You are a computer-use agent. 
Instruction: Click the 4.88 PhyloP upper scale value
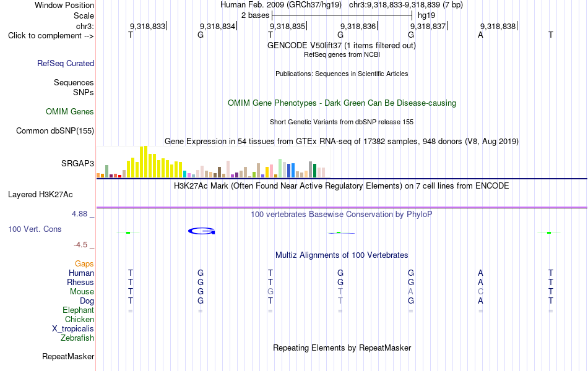tap(79, 214)
